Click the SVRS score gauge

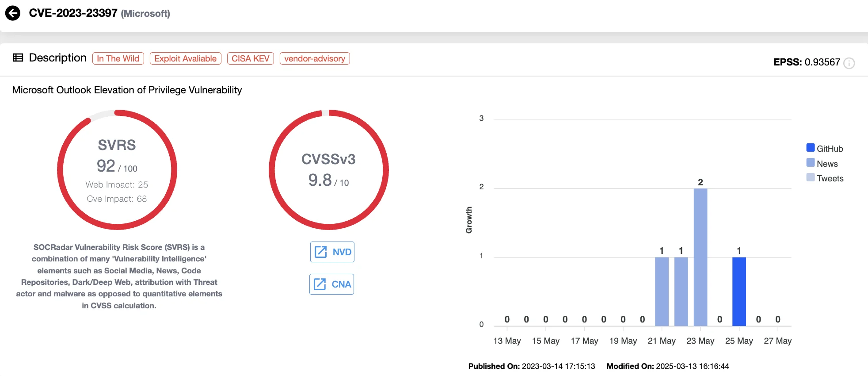(117, 170)
